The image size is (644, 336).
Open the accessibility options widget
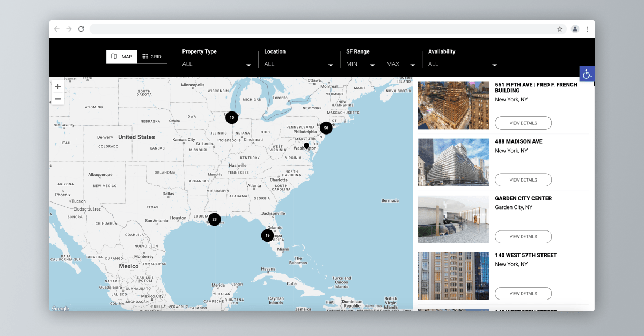(x=587, y=74)
